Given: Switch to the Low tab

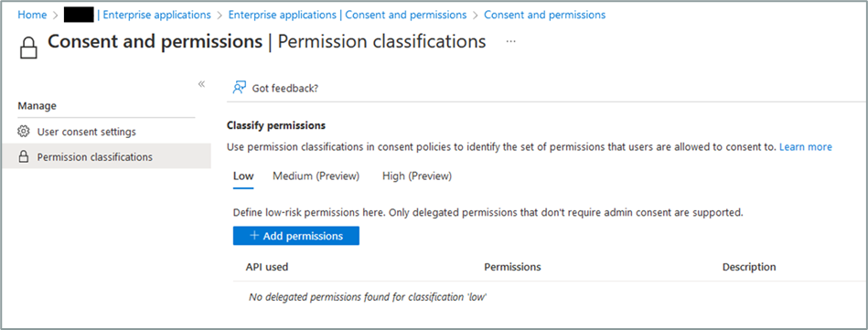Looking at the screenshot, I should [243, 176].
